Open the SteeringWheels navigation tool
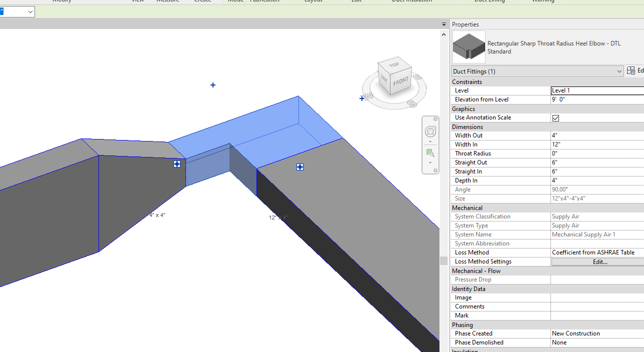The width and height of the screenshot is (644, 352). coord(430,131)
